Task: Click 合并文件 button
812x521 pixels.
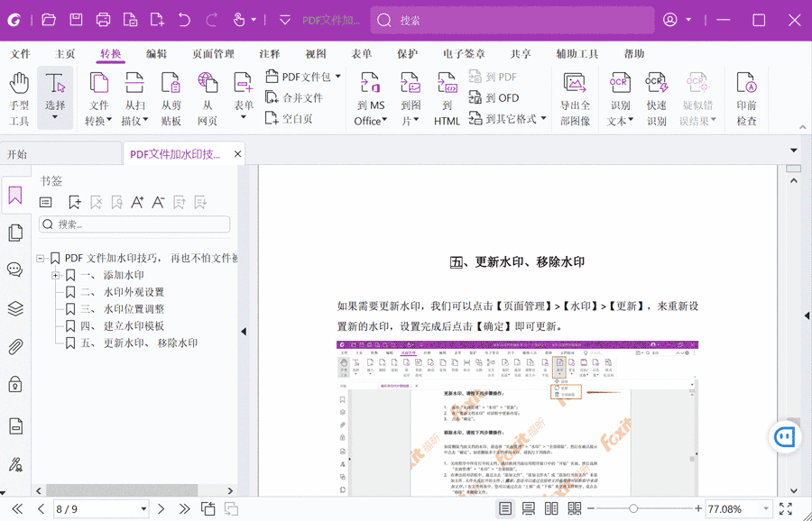Action: (294, 97)
